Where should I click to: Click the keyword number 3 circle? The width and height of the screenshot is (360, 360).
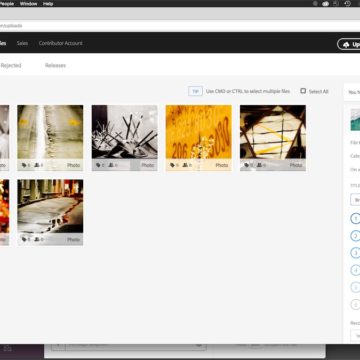click(355, 253)
